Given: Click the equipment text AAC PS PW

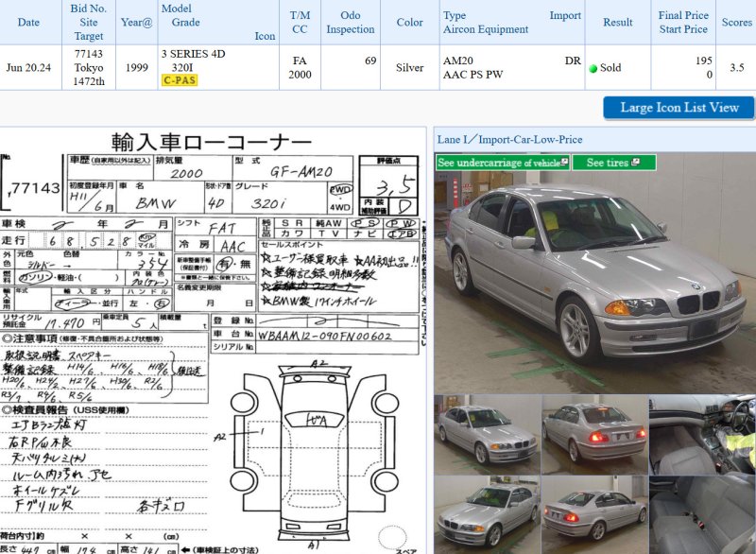Looking at the screenshot, I should pyautogui.click(x=473, y=75).
